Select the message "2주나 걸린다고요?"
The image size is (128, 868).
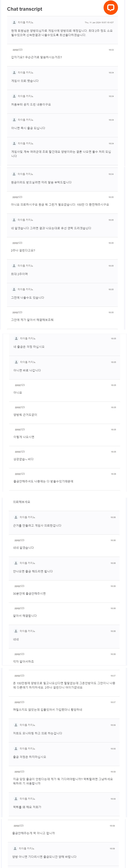[x=23, y=250]
